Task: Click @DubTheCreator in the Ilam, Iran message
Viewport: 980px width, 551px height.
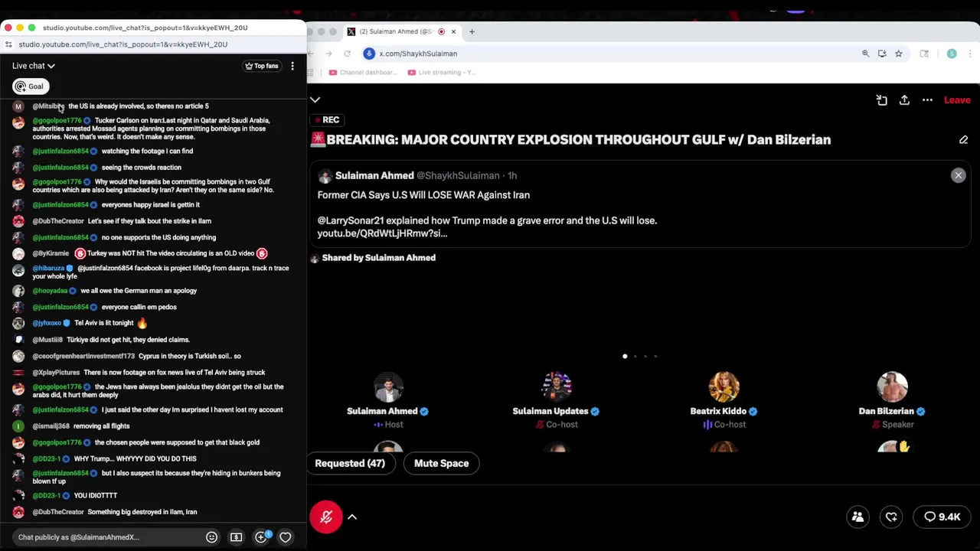Action: click(58, 512)
